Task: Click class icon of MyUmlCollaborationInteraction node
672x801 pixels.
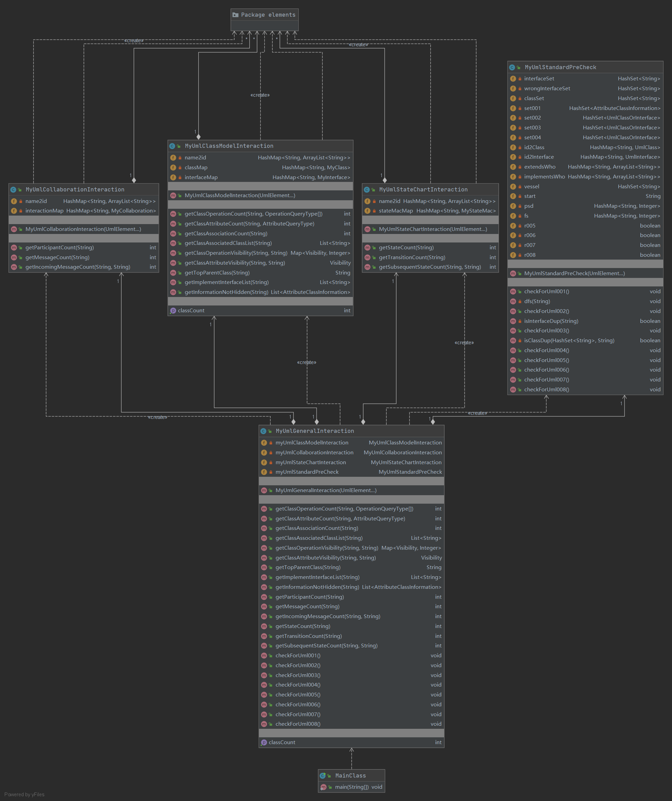Action: tap(13, 190)
